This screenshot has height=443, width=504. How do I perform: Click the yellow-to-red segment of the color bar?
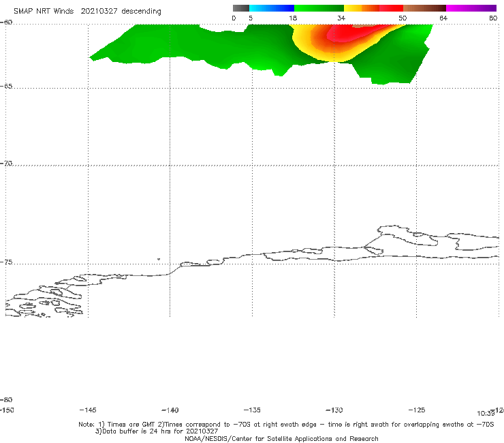[373, 8]
